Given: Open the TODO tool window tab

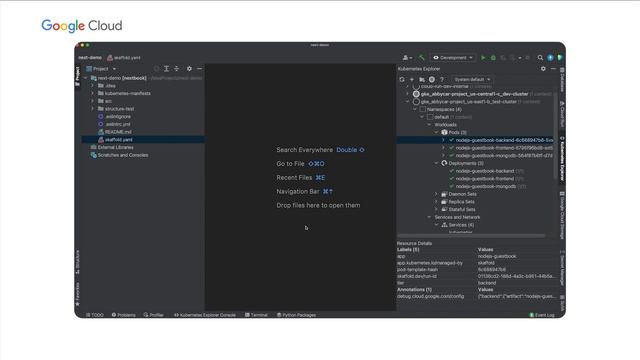Looking at the screenshot, I should [x=95, y=315].
